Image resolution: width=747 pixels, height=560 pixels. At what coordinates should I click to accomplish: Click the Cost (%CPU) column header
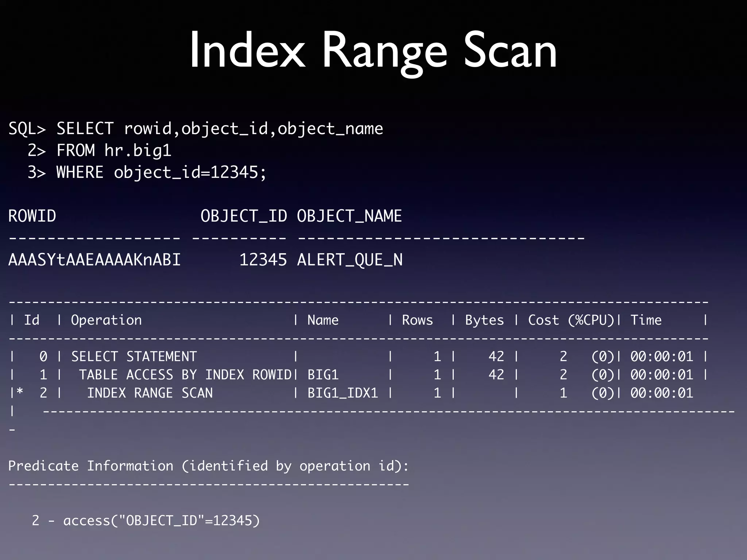click(x=571, y=320)
